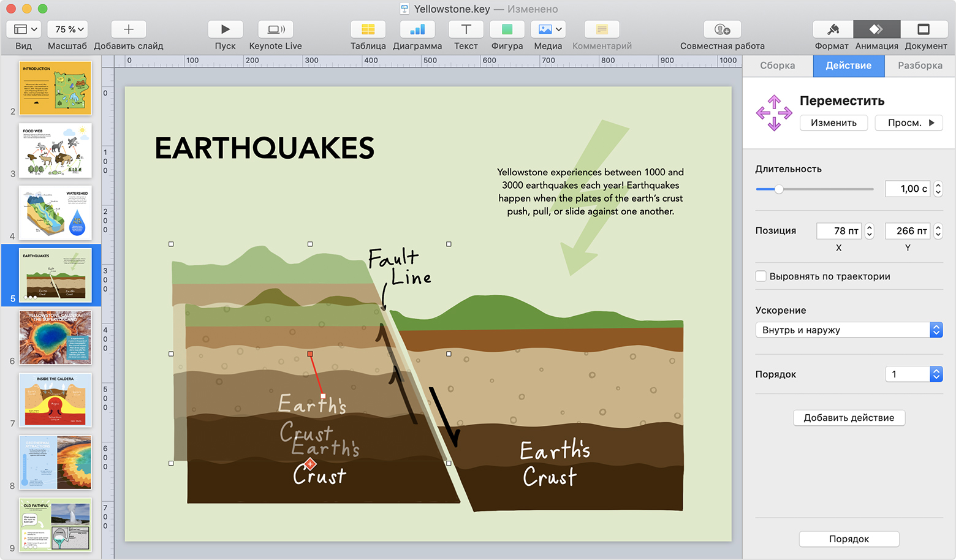Expand the Ускорение dropdown
The height and width of the screenshot is (560, 956).
(849, 330)
